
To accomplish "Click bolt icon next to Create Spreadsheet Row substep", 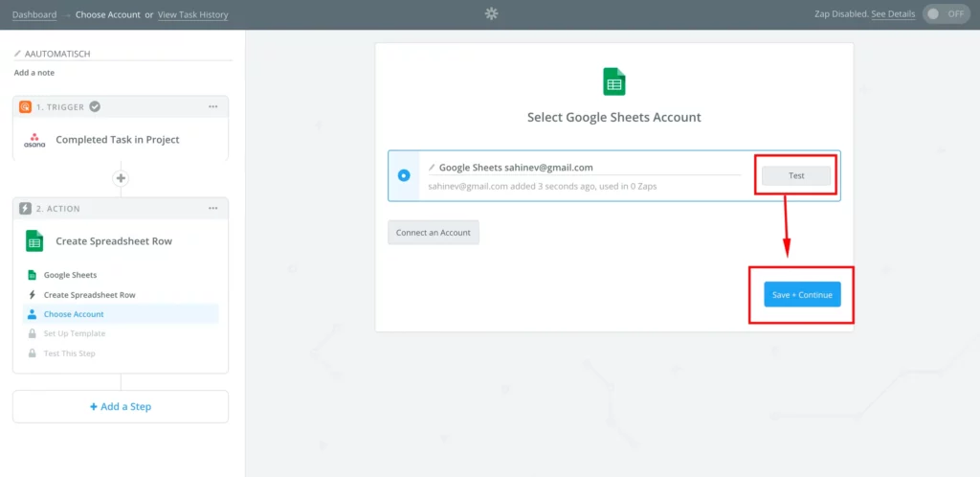I will coord(32,294).
